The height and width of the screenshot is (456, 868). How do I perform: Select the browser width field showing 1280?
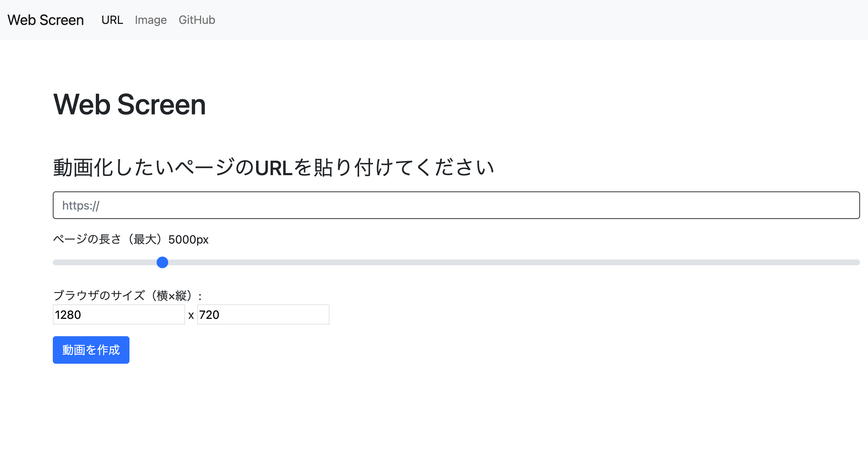119,314
